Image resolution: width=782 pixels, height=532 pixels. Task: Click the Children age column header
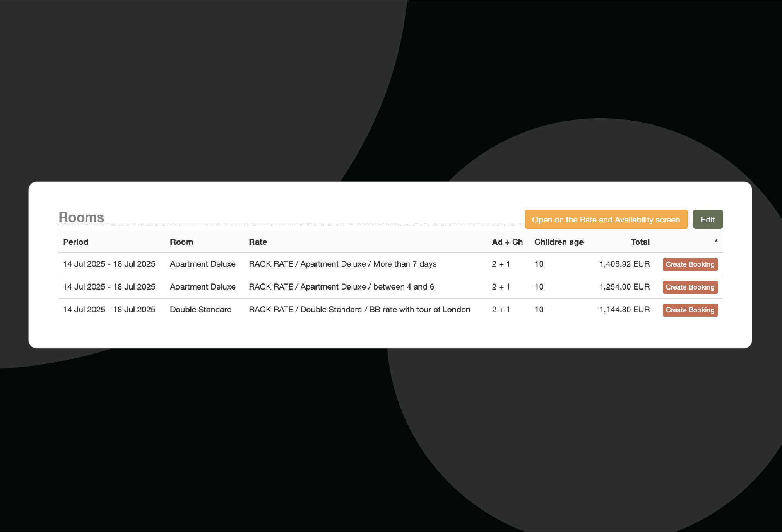click(558, 242)
